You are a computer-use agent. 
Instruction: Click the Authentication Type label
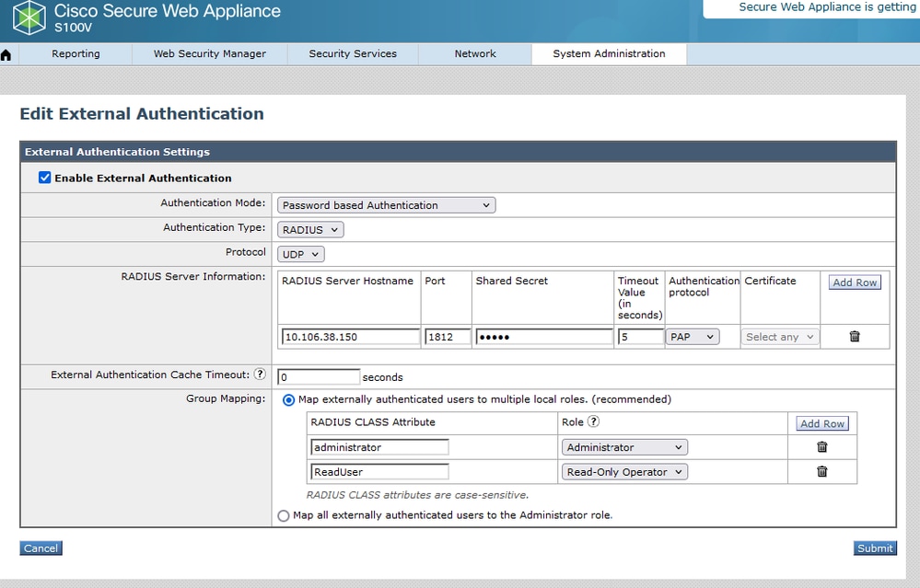point(215,227)
